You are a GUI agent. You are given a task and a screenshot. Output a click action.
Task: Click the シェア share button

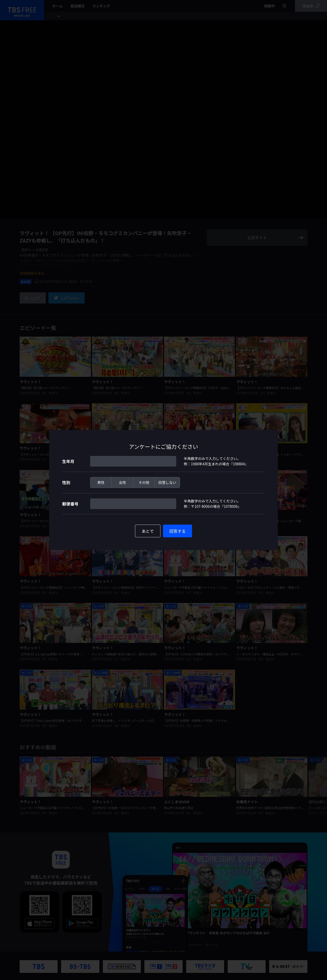point(33,298)
